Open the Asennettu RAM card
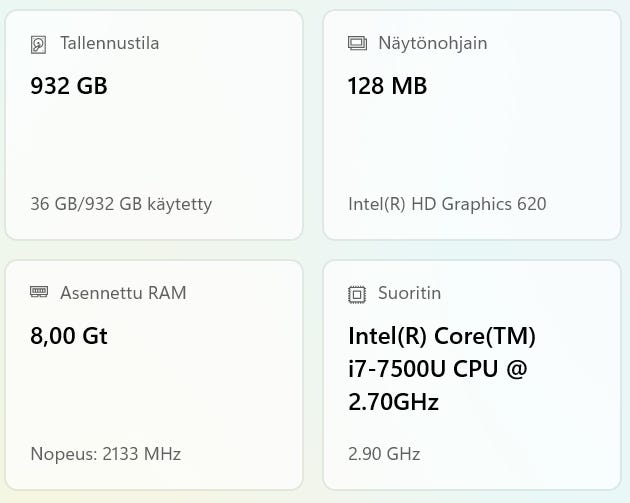Image resolution: width=630 pixels, height=503 pixels. click(154, 375)
